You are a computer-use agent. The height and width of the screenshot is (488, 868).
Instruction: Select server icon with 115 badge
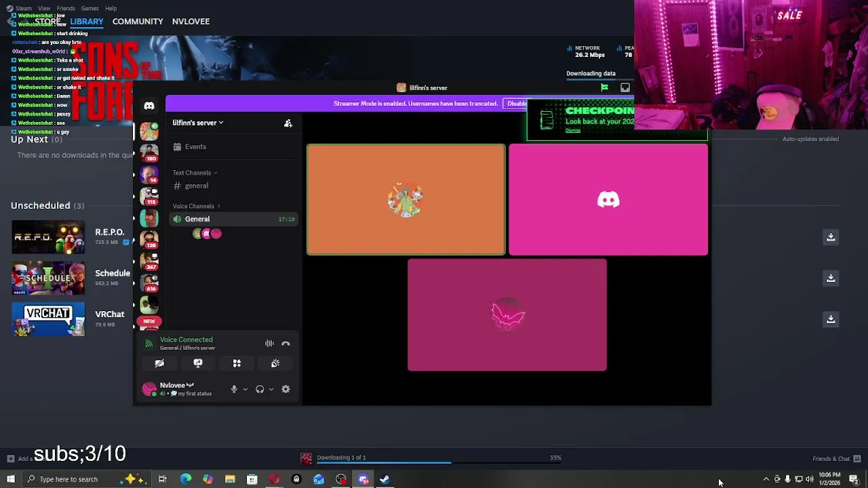coord(149,196)
